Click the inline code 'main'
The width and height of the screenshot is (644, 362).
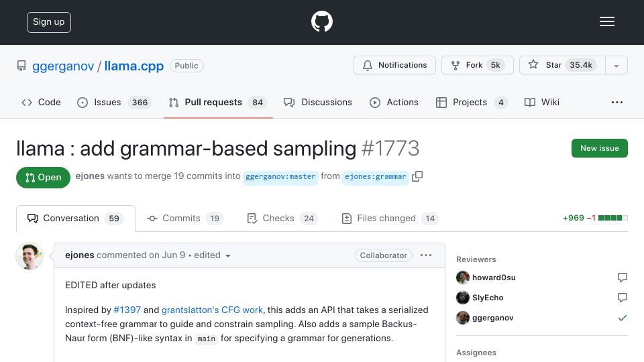(206, 339)
